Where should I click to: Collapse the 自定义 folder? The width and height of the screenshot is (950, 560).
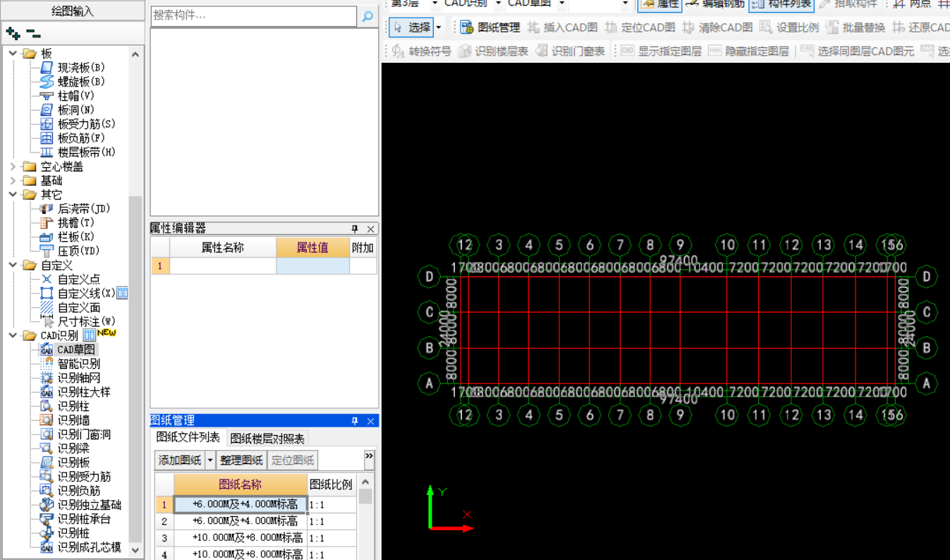point(13,265)
